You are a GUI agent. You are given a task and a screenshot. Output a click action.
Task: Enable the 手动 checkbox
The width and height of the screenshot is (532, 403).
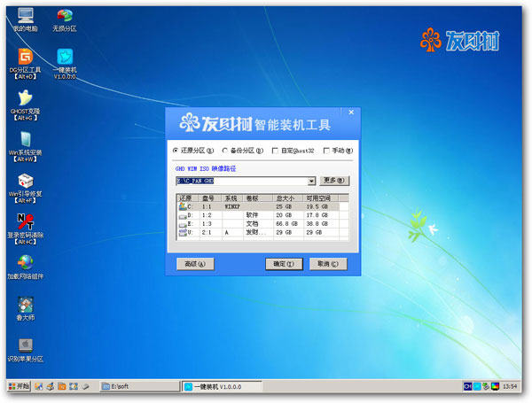(338, 151)
